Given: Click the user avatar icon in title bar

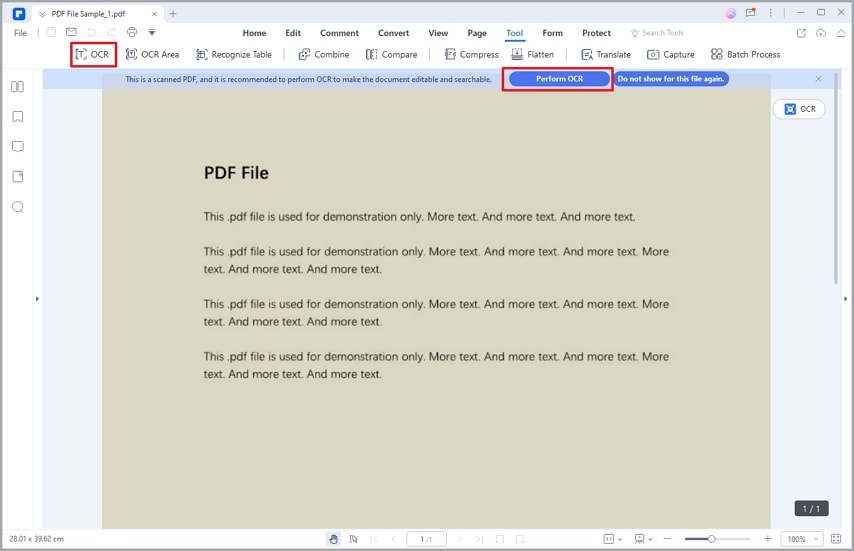Looking at the screenshot, I should pyautogui.click(x=730, y=13).
